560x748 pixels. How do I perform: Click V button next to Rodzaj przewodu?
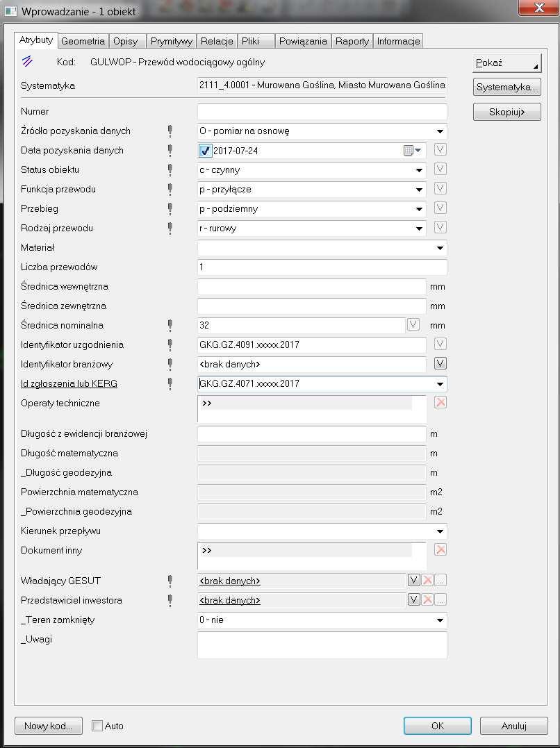tap(440, 227)
